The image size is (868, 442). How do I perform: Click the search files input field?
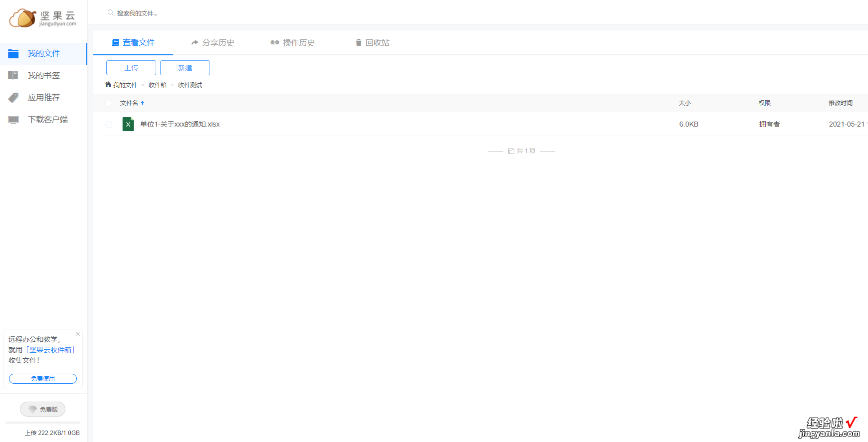click(x=137, y=13)
